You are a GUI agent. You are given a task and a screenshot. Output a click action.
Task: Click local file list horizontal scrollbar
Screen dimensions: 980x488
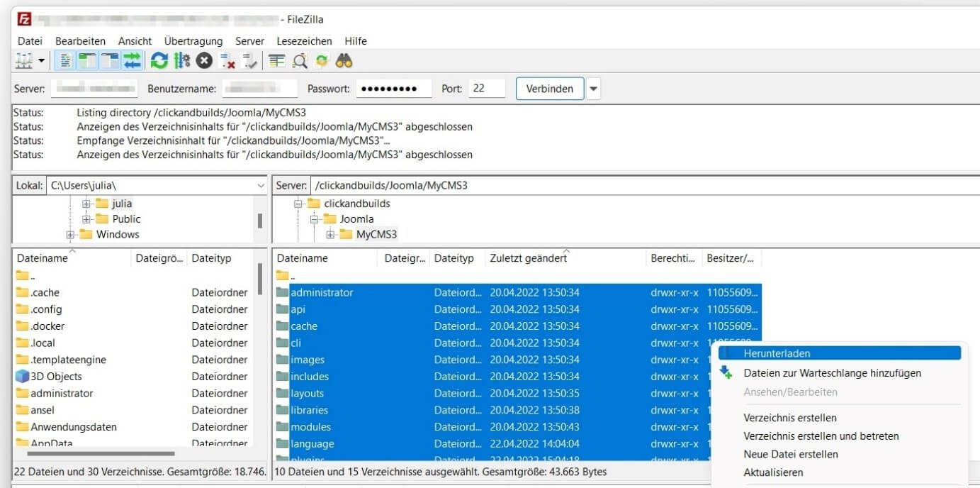tap(101, 453)
